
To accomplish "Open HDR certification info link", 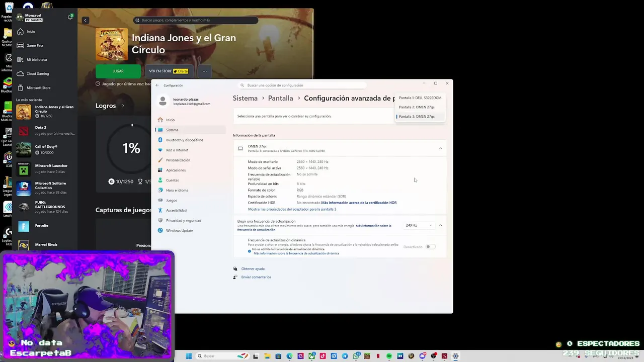I will coord(359,203).
